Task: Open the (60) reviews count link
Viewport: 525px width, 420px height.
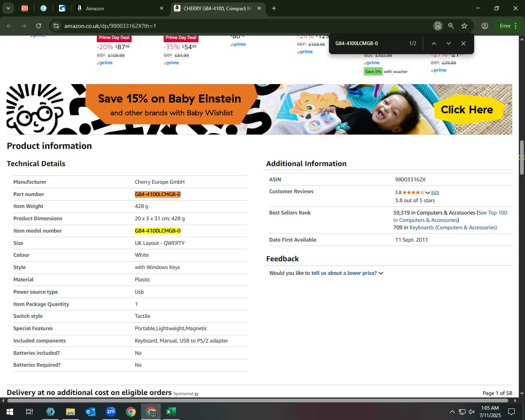Action: point(435,192)
